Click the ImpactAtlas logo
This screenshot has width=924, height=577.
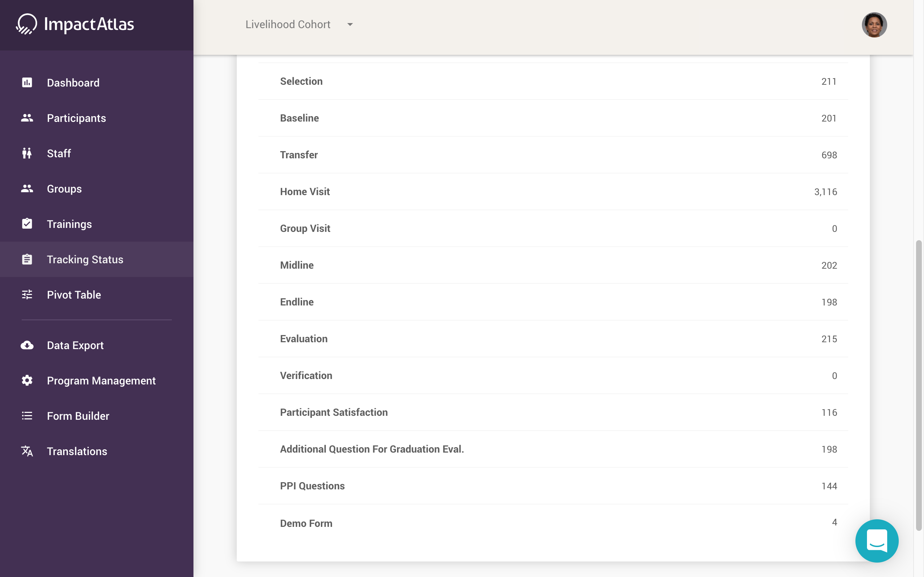click(x=75, y=25)
